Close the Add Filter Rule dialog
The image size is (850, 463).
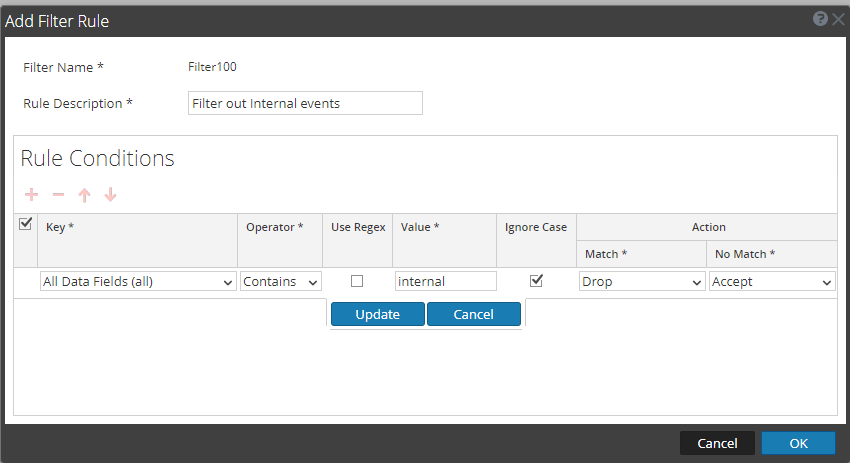838,19
